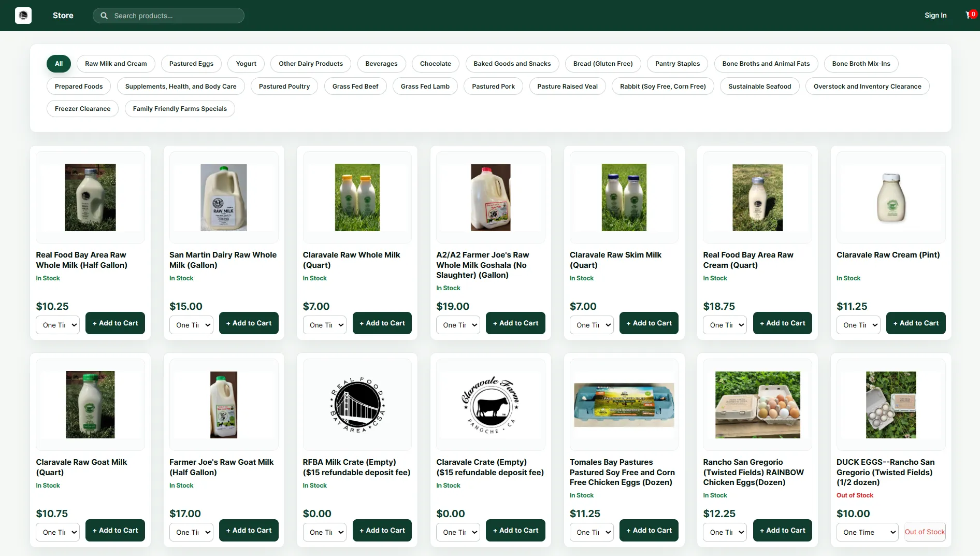Filter by Prepared Foods
This screenshot has height=556, width=980.
(x=79, y=87)
